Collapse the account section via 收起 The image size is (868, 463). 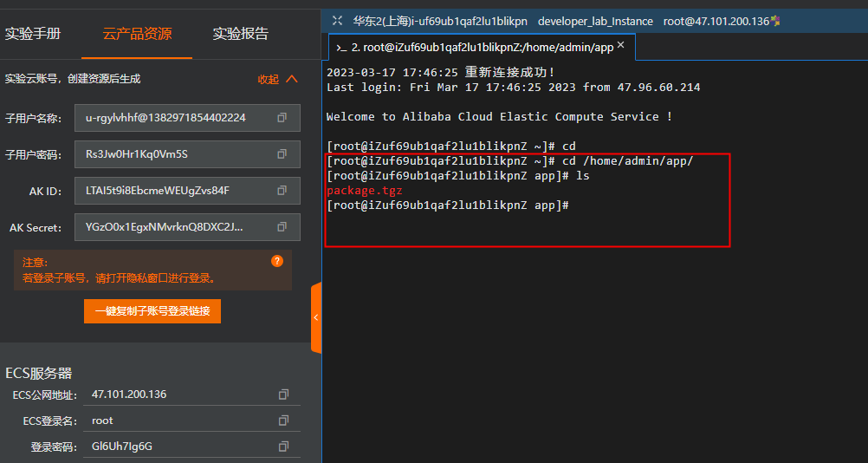point(278,79)
